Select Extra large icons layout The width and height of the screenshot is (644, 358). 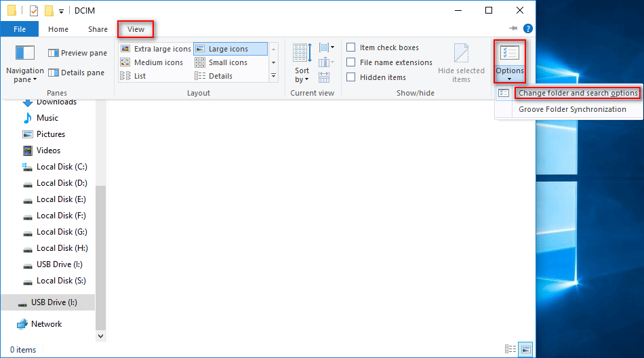[x=156, y=49]
